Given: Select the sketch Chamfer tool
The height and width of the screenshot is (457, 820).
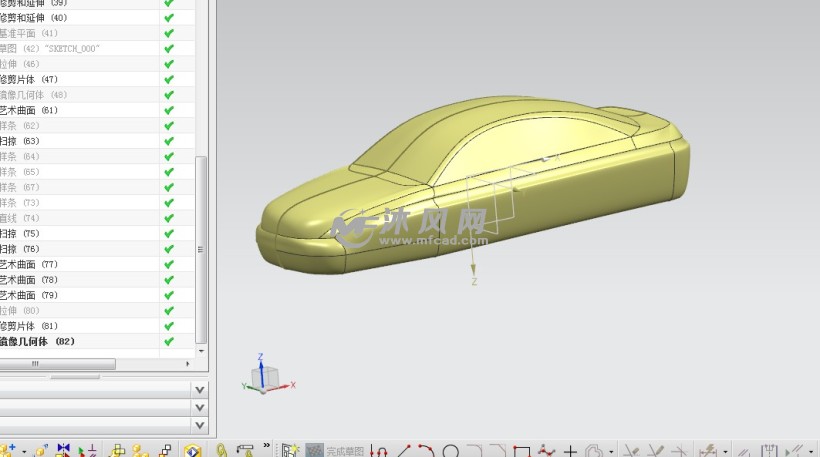Looking at the screenshot, I should point(498,451).
